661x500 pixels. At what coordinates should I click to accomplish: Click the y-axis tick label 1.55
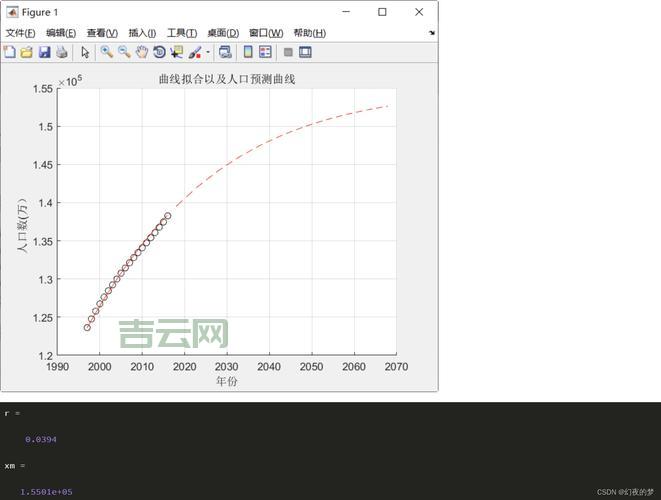click(x=43, y=89)
